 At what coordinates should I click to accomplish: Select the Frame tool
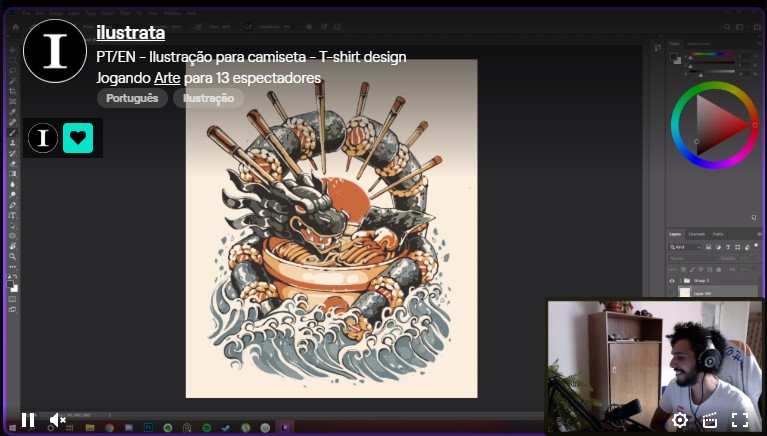click(13, 101)
